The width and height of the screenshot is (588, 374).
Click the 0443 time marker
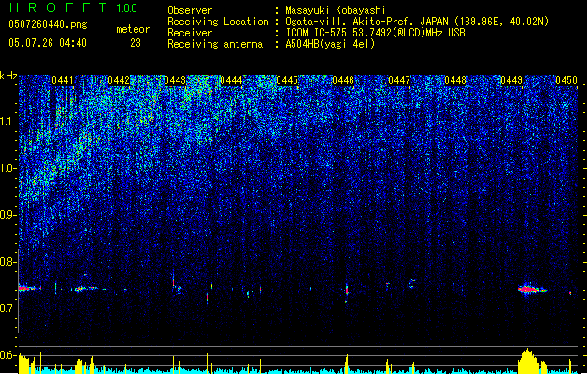175,80
